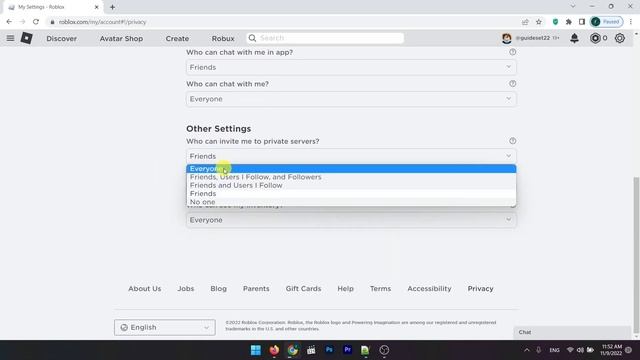This screenshot has width=640, height=360.
Task: Open the Help footer link
Action: tap(345, 289)
